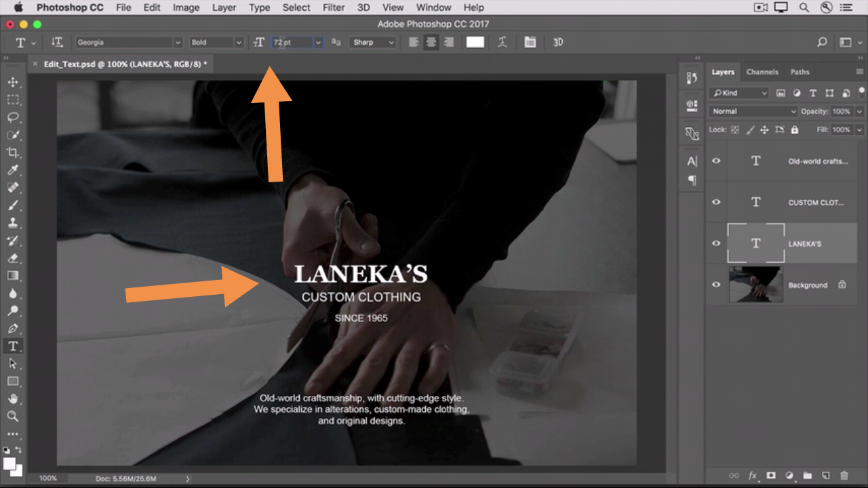Toggle visibility of LANEKA'S layer
This screenshot has width=868, height=488.
tap(716, 243)
